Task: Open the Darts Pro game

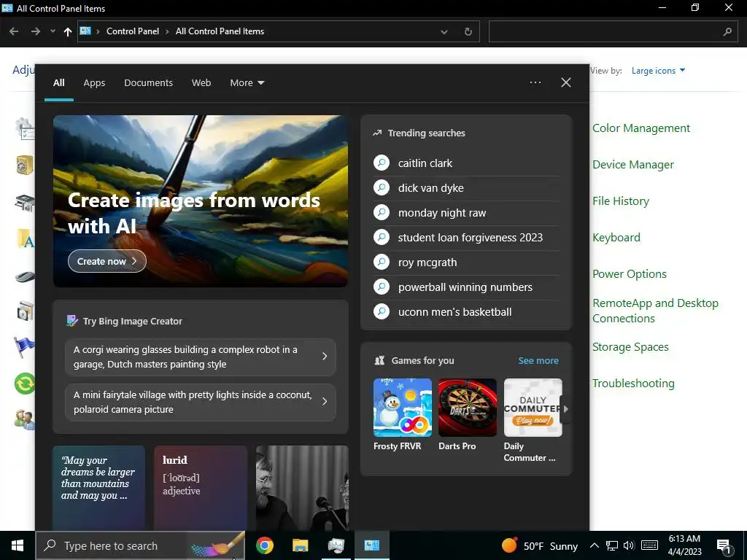Action: pos(468,415)
